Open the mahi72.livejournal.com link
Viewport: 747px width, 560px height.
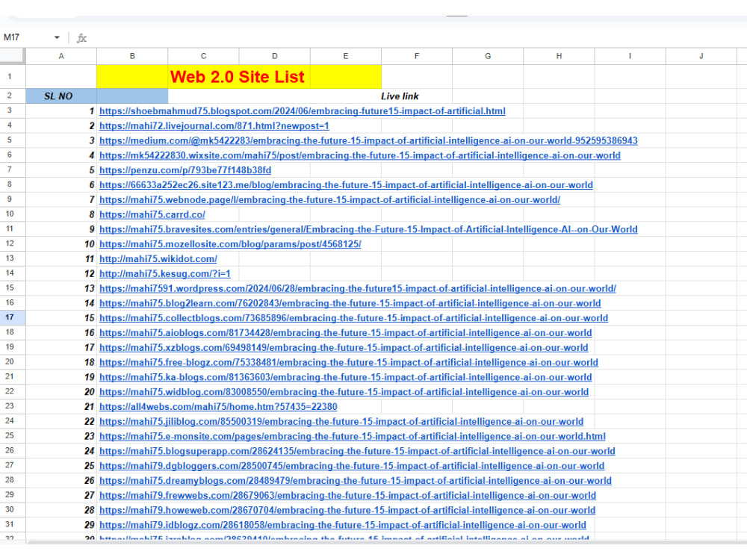(214, 125)
